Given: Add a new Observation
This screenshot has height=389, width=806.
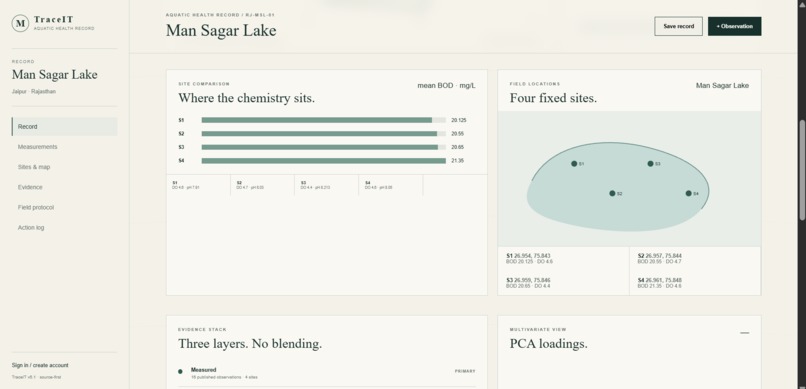Looking at the screenshot, I should click(735, 26).
